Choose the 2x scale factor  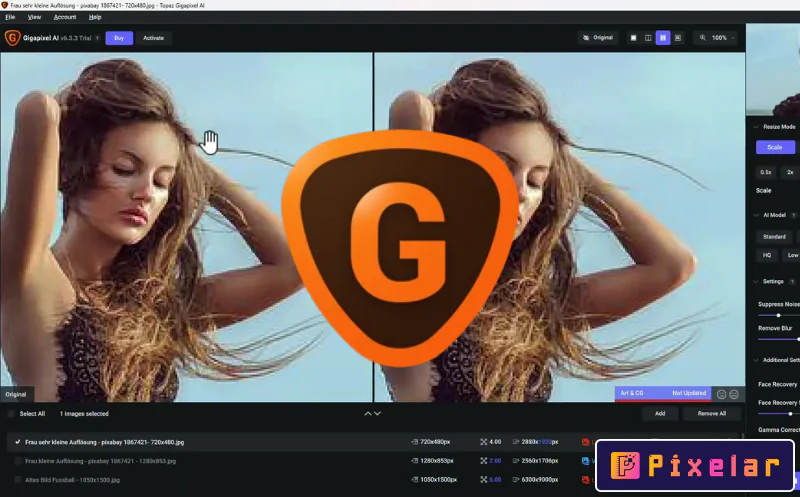pos(790,172)
